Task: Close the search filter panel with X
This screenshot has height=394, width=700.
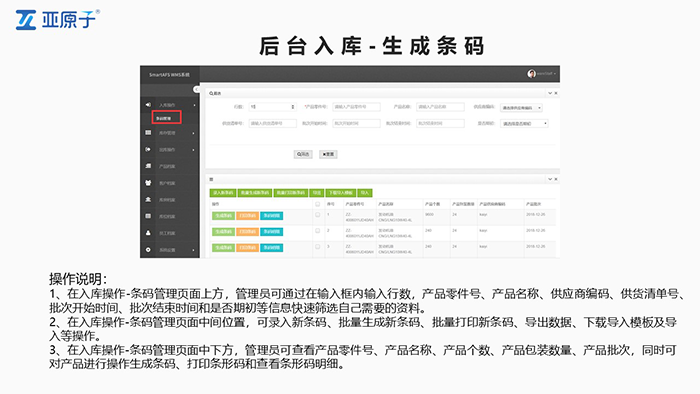Action: coord(556,93)
